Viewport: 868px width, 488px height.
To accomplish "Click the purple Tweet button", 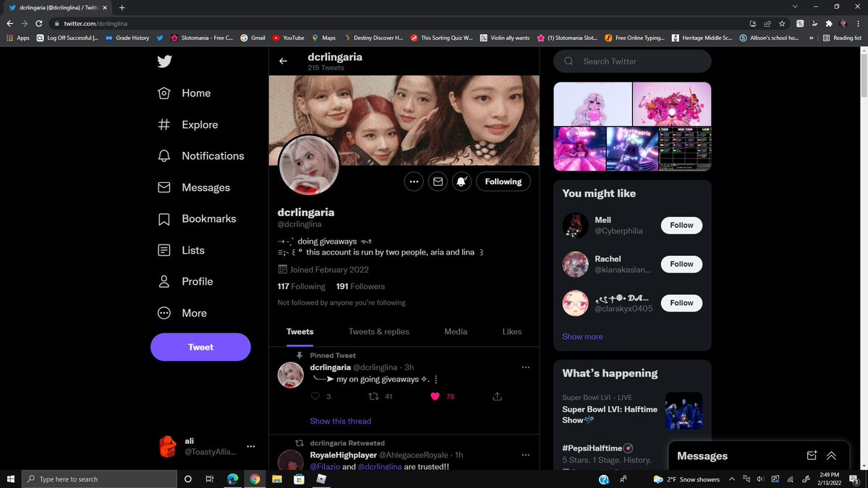I will (x=200, y=347).
